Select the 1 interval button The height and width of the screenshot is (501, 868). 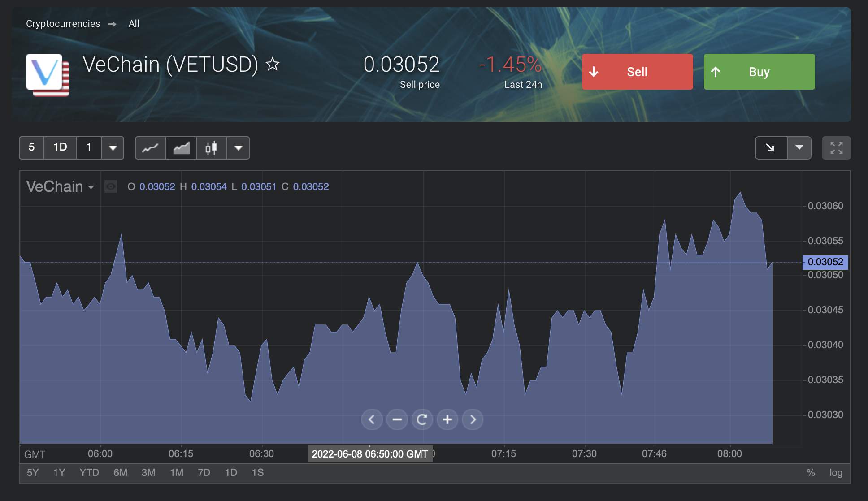click(89, 147)
